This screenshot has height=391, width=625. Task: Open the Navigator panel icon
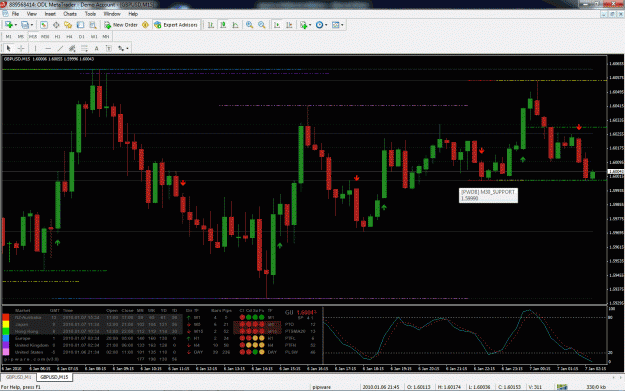[x=68, y=25]
